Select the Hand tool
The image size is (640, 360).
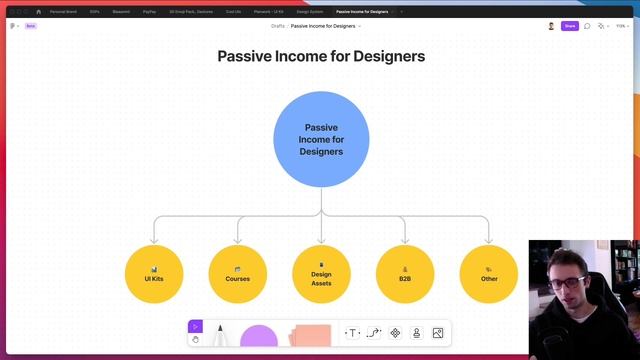coord(195,340)
